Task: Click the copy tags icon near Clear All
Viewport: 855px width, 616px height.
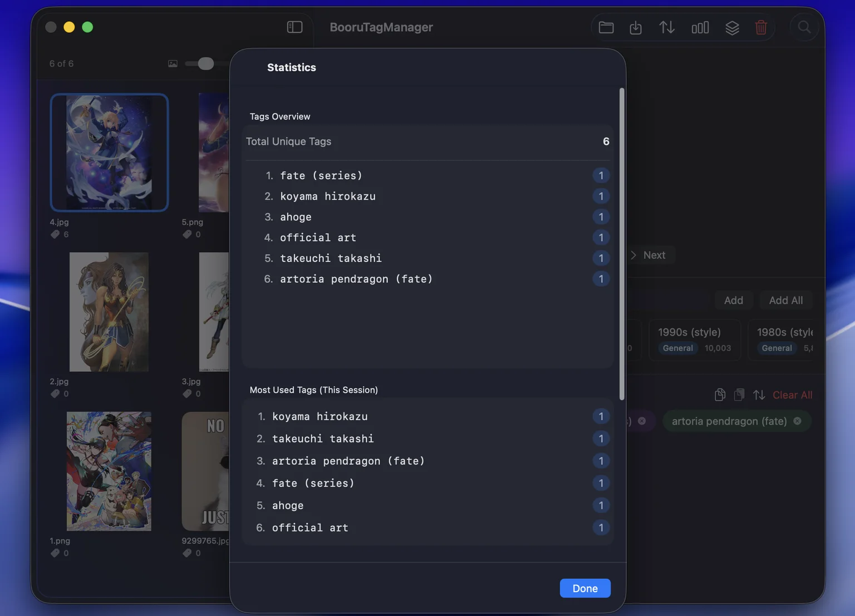Action: pos(720,395)
